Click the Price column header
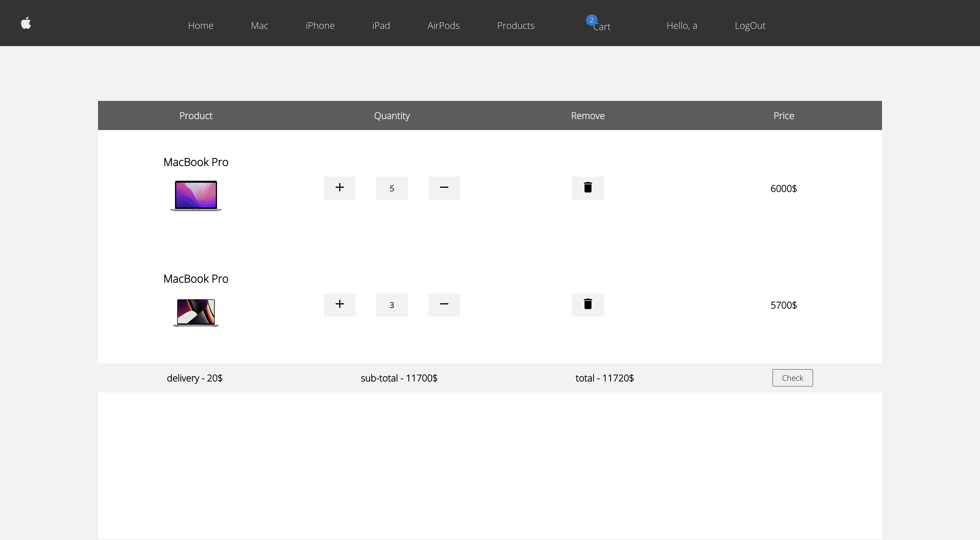Viewport: 980px width, 540px height. click(784, 115)
